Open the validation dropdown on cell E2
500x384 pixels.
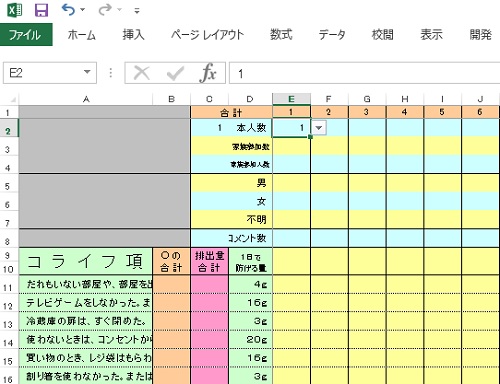[319, 128]
